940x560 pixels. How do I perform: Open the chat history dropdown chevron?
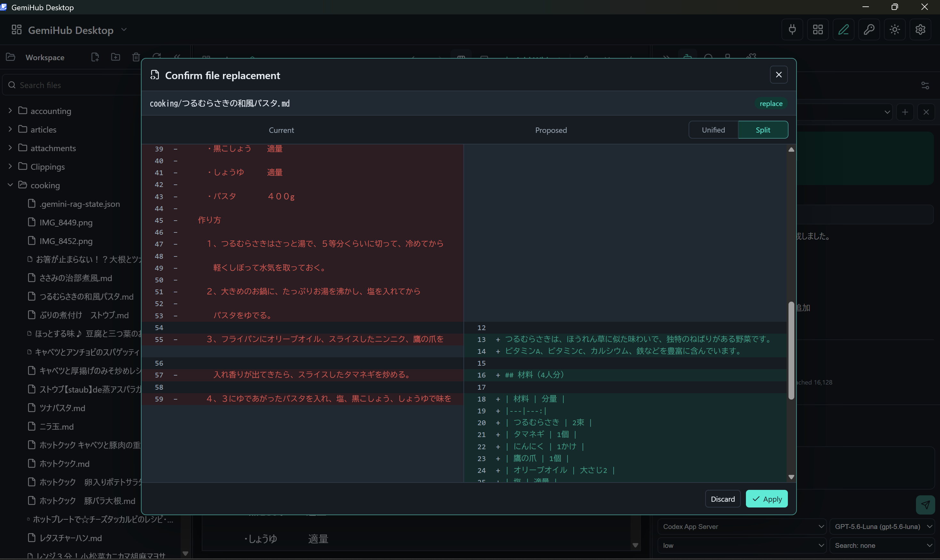pos(887,112)
